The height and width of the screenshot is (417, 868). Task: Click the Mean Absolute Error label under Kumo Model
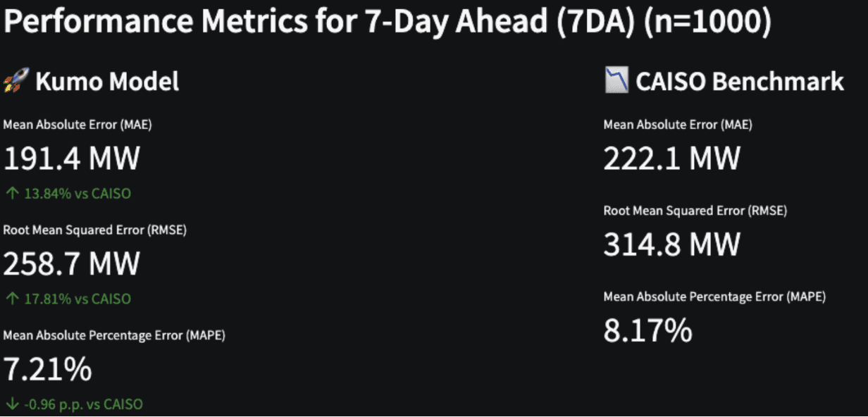tap(77, 125)
